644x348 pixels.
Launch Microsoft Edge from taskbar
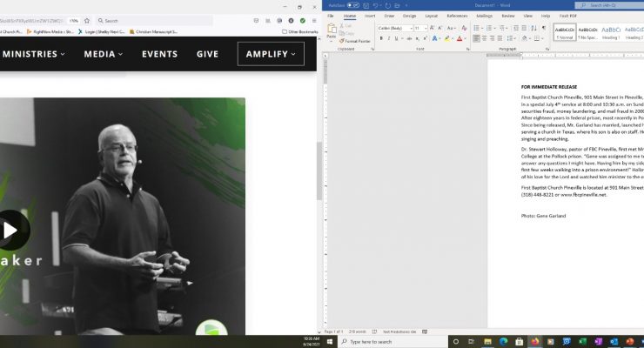coord(503,341)
